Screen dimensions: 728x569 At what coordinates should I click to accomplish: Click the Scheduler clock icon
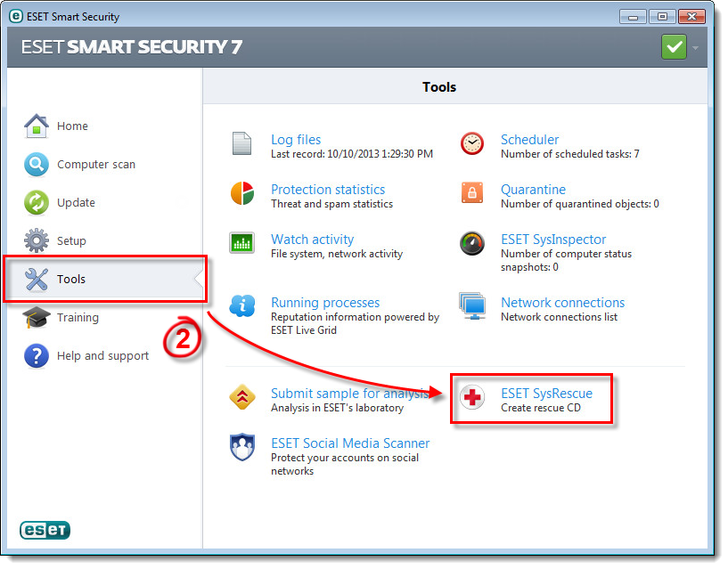click(472, 144)
